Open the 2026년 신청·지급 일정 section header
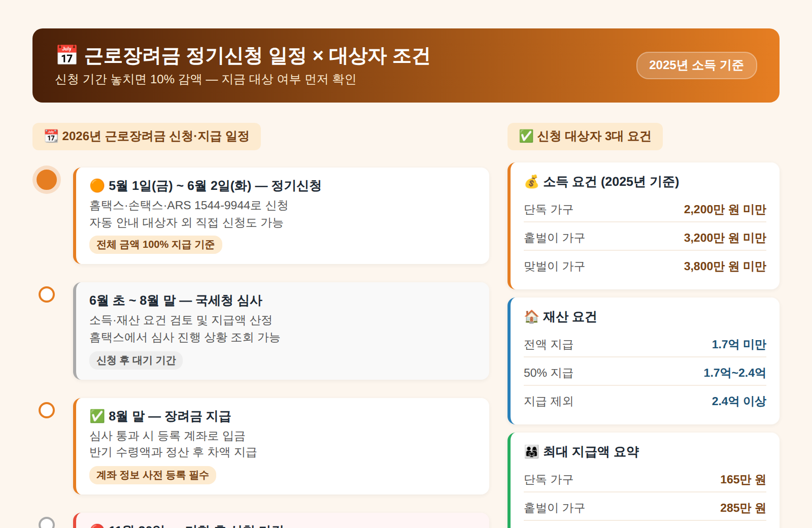This screenshot has height=528, width=812. pos(147,136)
